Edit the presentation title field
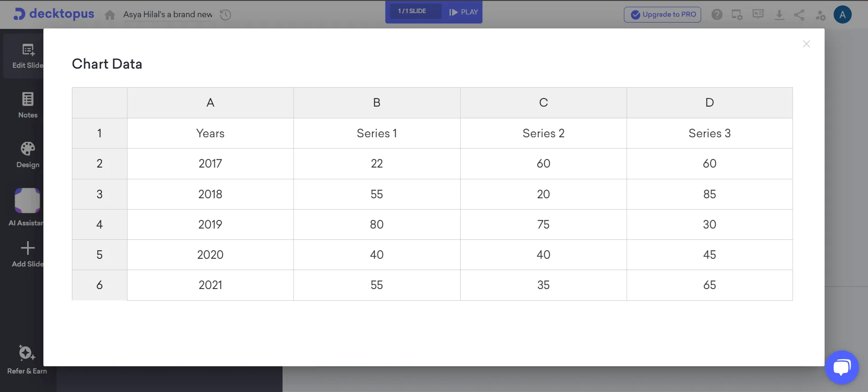The height and width of the screenshot is (392, 868). tap(167, 14)
